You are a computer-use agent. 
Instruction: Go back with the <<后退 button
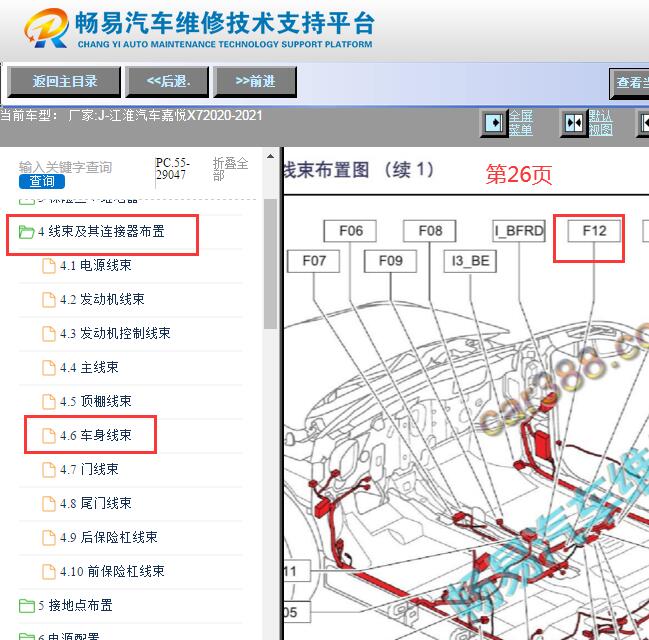pyautogui.click(x=167, y=82)
